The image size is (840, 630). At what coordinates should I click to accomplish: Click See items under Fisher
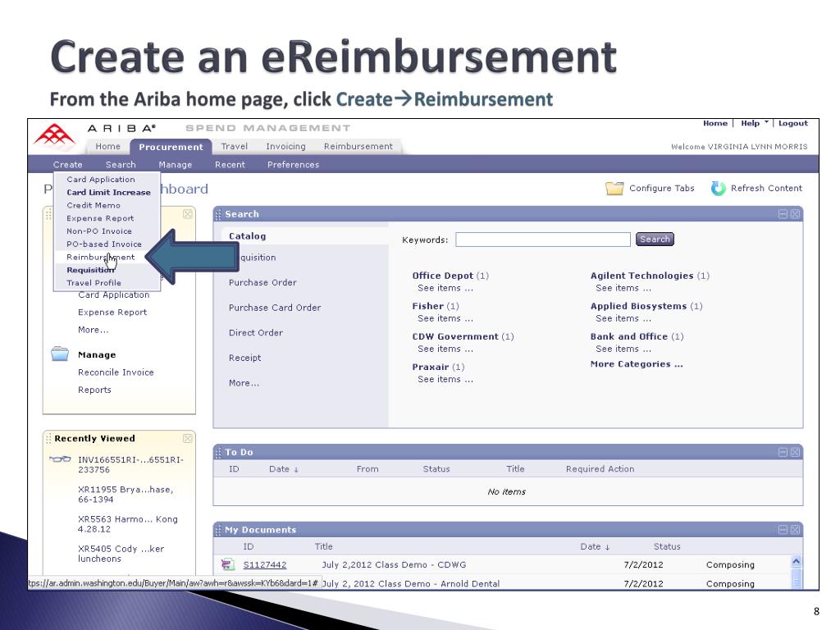tap(445, 318)
